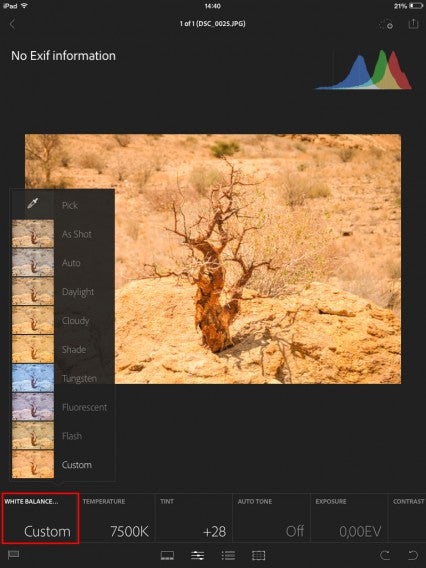
Task: Choose Fluorescent white balance preset
Action: tap(63, 407)
